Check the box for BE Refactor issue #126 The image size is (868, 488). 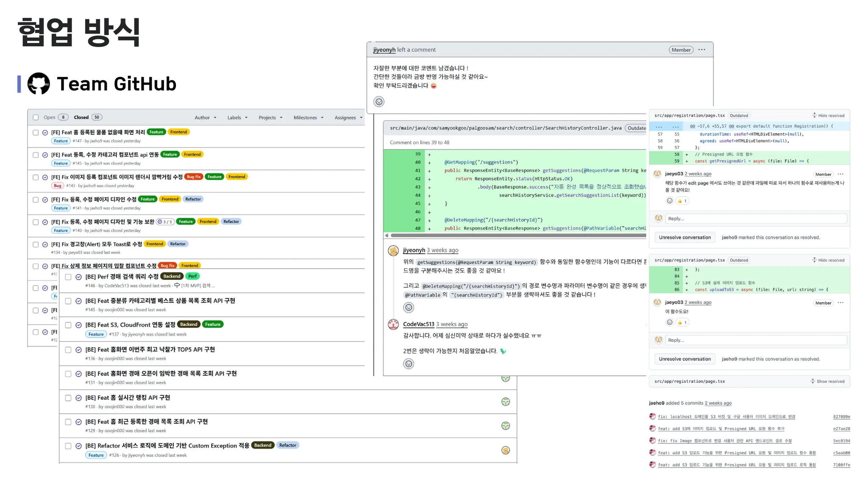[68, 446]
